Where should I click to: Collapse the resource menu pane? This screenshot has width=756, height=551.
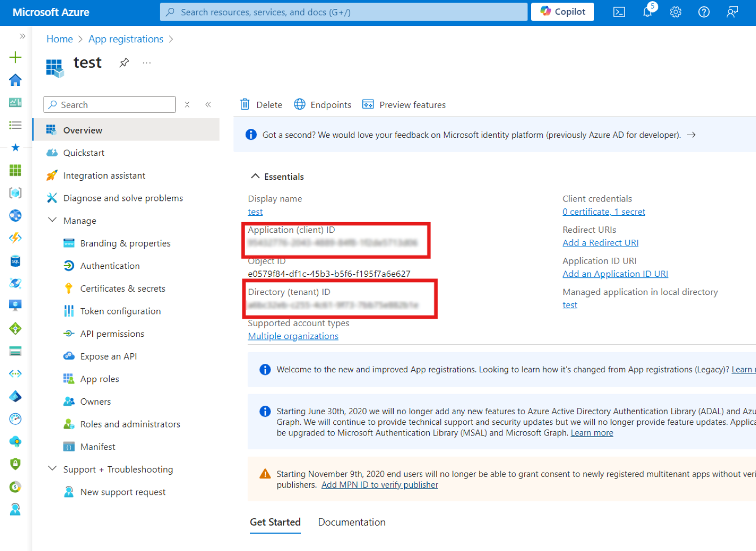click(x=208, y=104)
